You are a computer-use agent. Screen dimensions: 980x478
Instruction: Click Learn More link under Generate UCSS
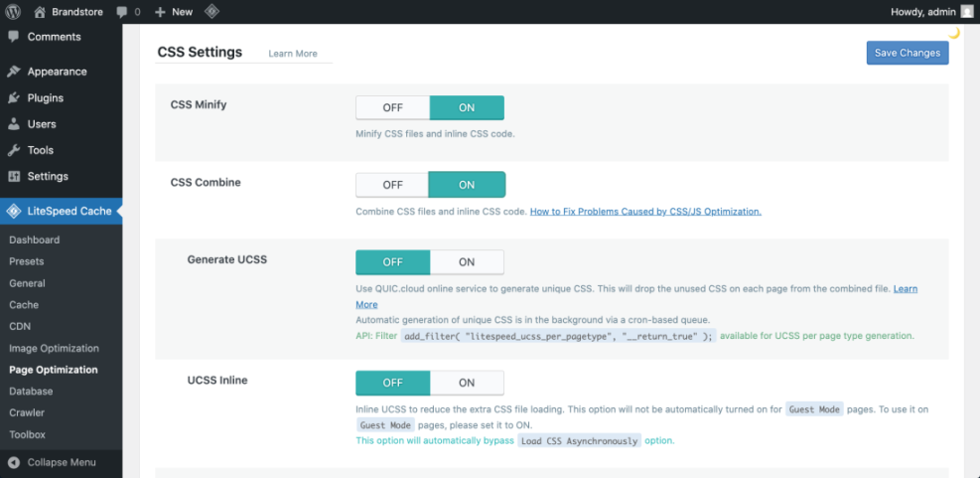[905, 289]
